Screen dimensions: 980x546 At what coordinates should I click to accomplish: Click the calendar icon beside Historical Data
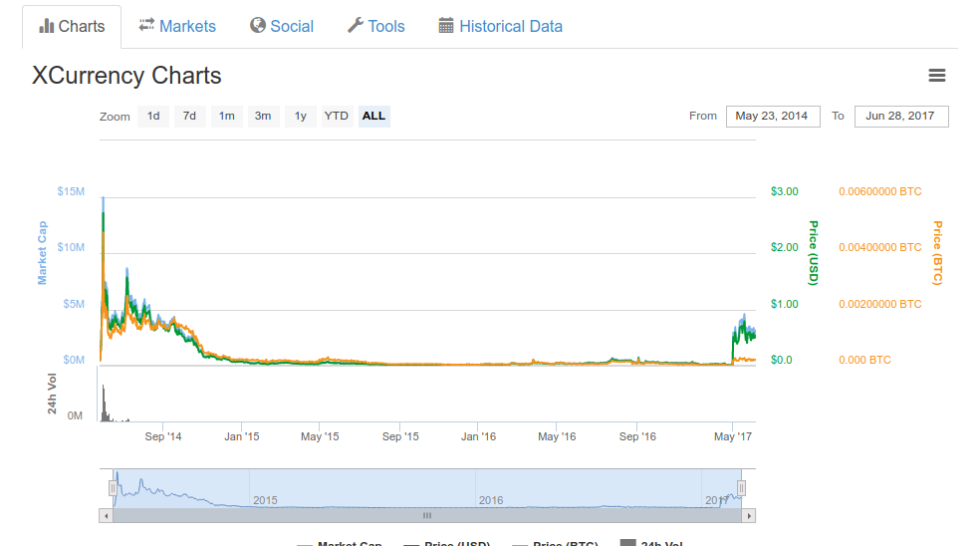pos(445,26)
